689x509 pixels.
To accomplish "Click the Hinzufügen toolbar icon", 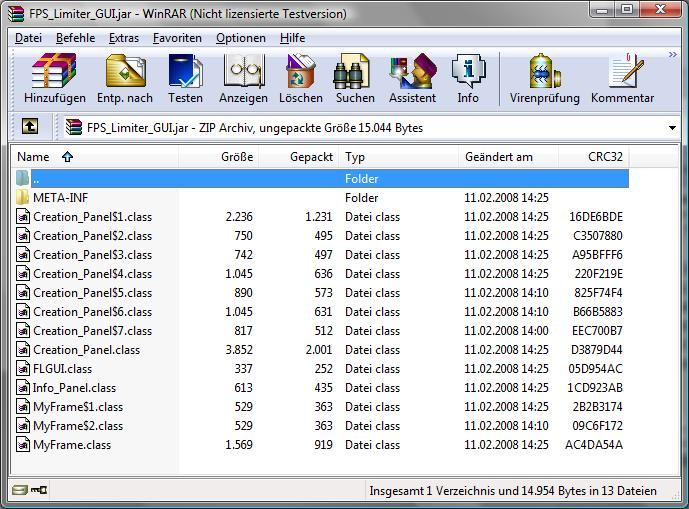I will click(54, 79).
